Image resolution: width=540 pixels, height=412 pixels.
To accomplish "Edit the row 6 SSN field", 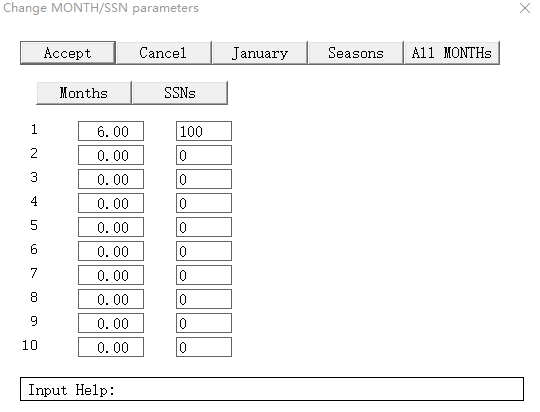I will pyautogui.click(x=204, y=251).
